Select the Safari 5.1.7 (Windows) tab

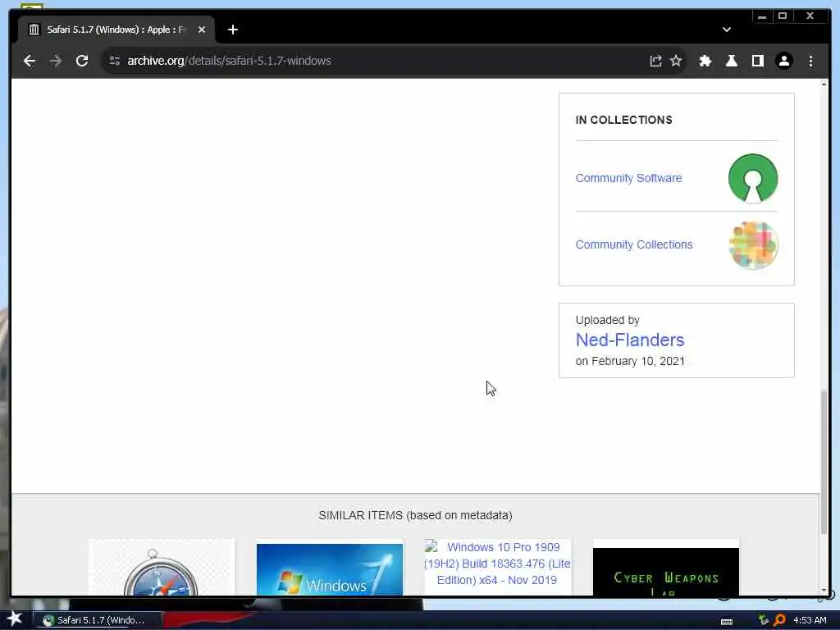click(116, 30)
